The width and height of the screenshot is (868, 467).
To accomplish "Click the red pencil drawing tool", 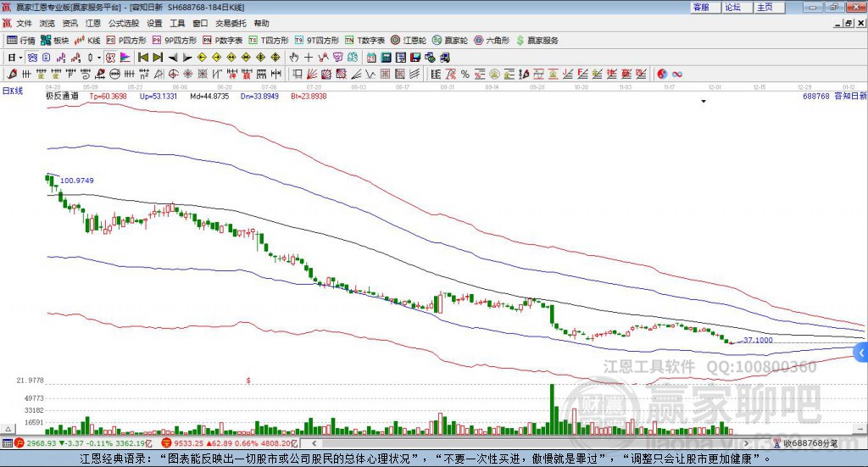I will click(x=12, y=74).
